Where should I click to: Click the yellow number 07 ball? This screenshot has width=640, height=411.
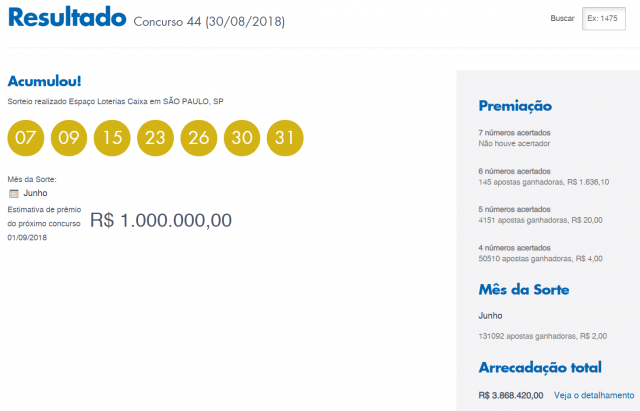(x=26, y=138)
